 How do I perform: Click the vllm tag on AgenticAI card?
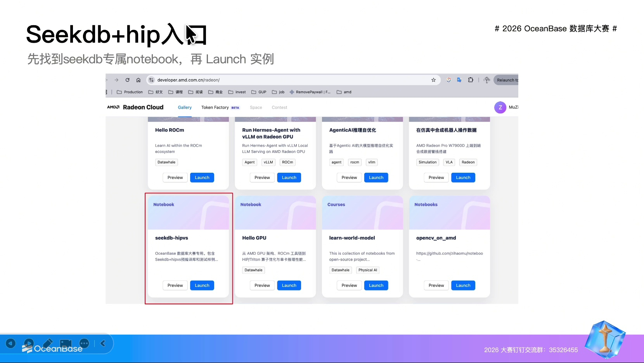(x=372, y=162)
